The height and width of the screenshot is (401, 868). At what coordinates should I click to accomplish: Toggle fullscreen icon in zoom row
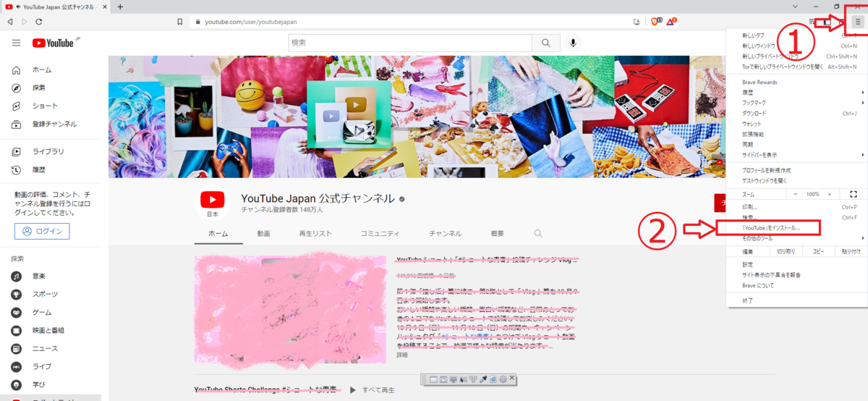tap(854, 194)
